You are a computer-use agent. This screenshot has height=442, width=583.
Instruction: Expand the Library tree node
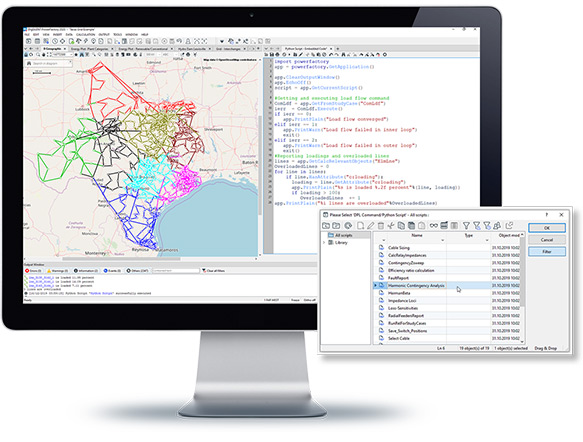point(324,242)
